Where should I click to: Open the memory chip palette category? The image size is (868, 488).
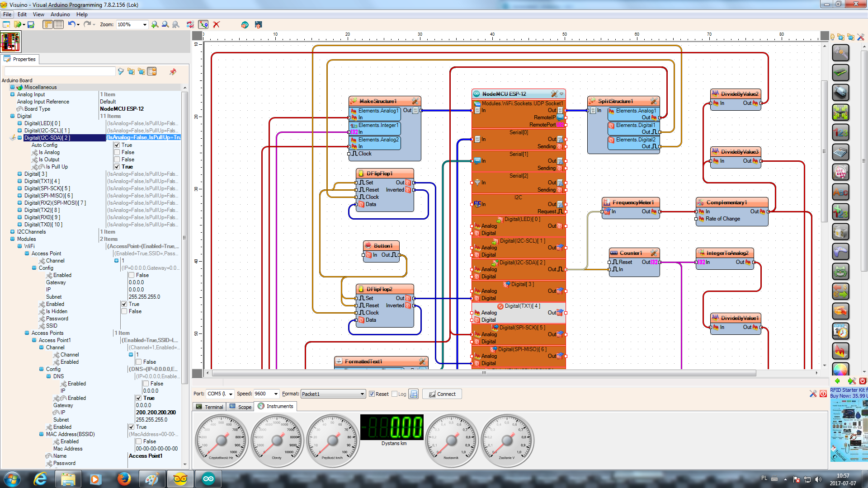pos(840,73)
